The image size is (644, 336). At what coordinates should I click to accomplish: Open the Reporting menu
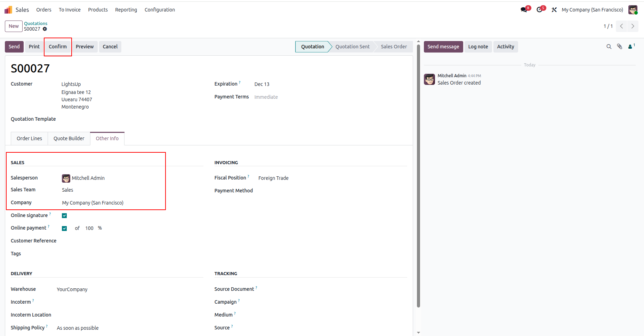tap(126, 10)
